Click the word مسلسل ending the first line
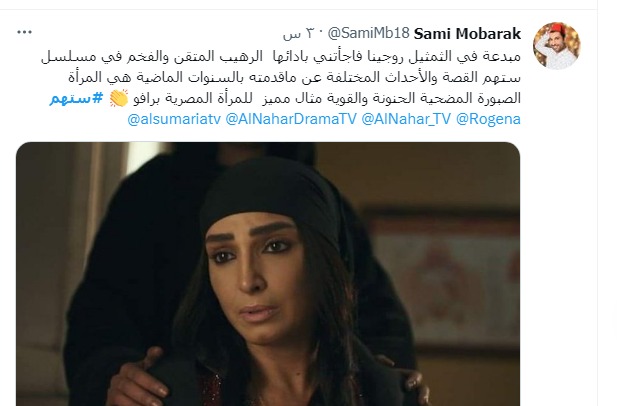The image size is (617, 406). pyautogui.click(x=68, y=57)
